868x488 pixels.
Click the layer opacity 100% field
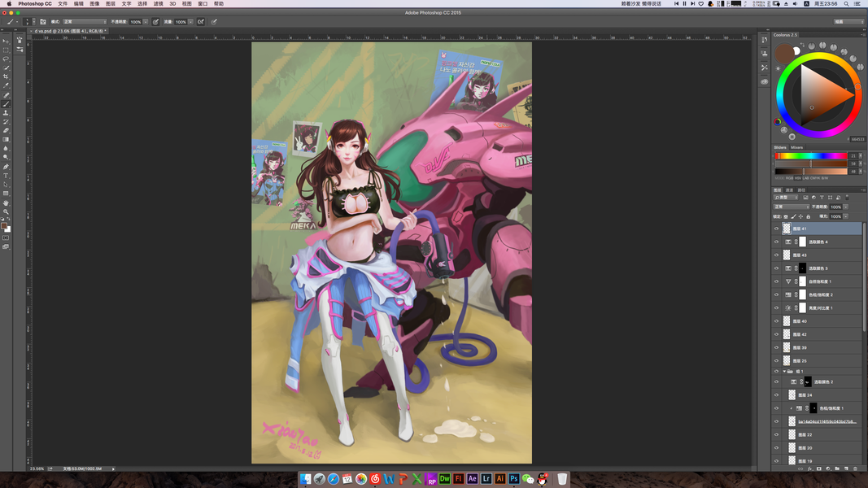click(x=835, y=207)
